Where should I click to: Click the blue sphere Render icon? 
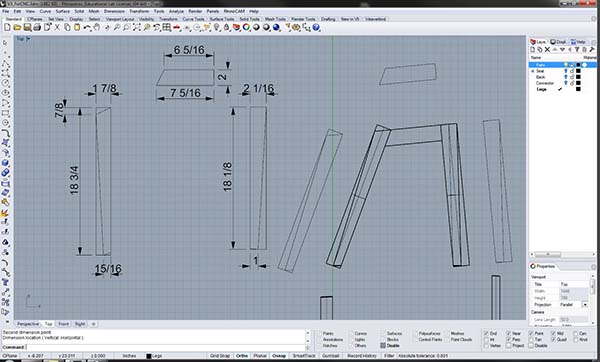click(276, 28)
